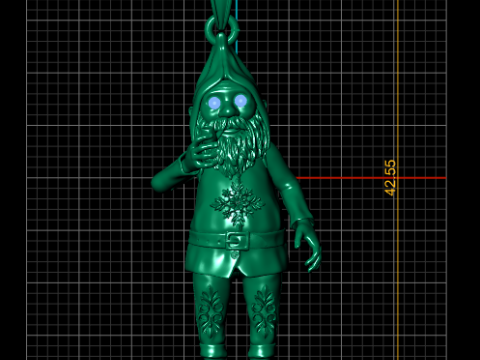480x360 pixels.
Task: Click the belt buckle on the gnome
Action: click(x=236, y=240)
